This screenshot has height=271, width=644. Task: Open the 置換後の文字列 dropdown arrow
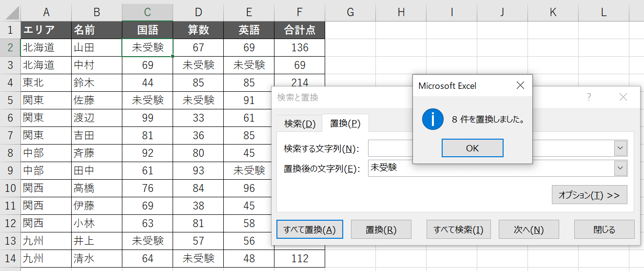pos(620,168)
